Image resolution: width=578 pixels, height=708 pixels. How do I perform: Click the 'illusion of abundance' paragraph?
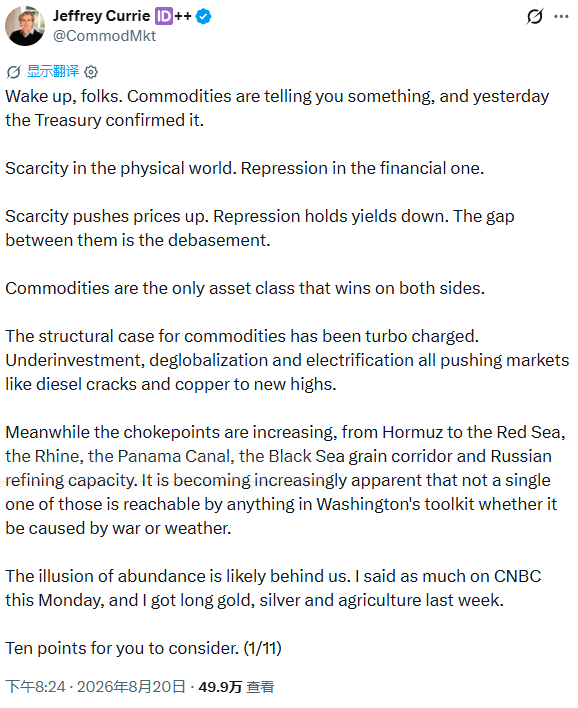pos(273,588)
